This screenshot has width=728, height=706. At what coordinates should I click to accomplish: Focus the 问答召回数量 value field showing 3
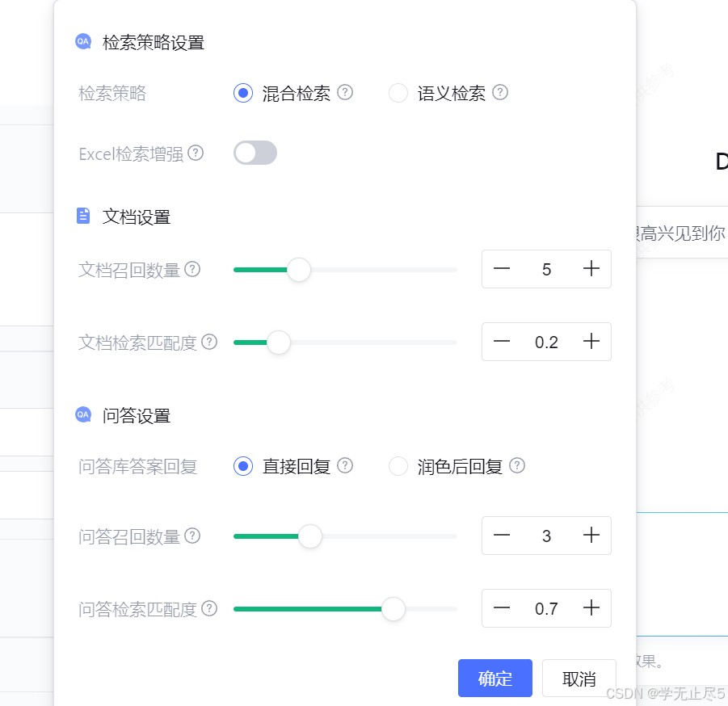(x=546, y=536)
